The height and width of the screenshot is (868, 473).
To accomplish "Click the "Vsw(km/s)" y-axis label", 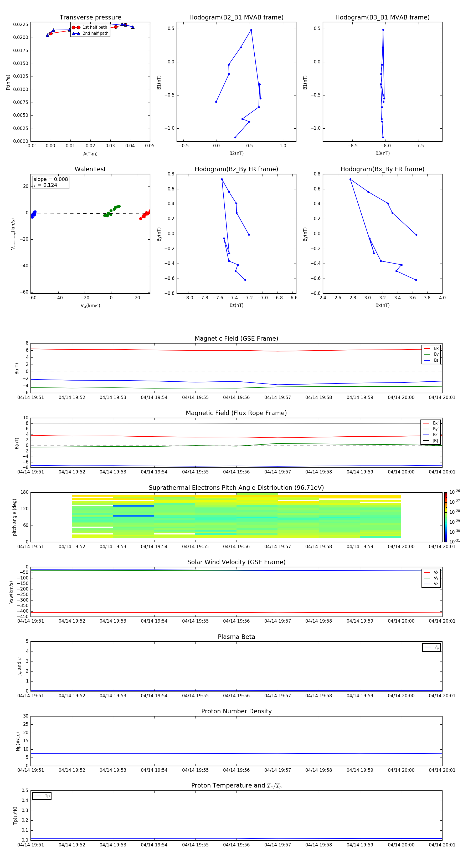I will [11, 592].
